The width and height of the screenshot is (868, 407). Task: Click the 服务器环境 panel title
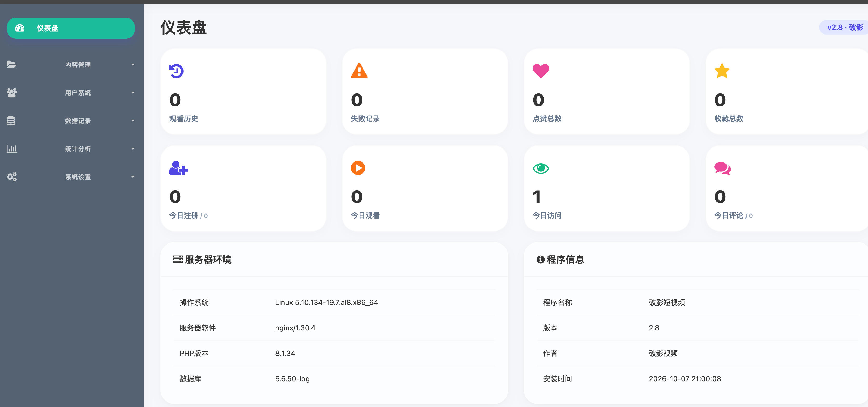208,259
